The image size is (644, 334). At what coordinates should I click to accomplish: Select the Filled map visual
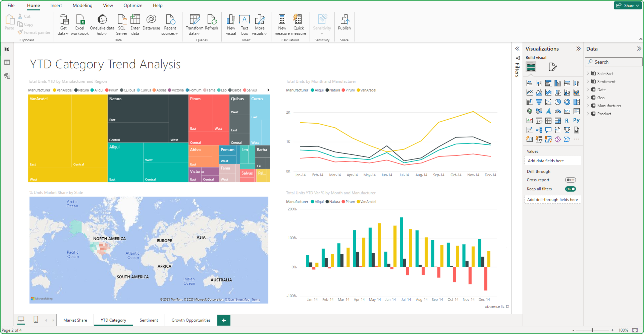(539, 111)
